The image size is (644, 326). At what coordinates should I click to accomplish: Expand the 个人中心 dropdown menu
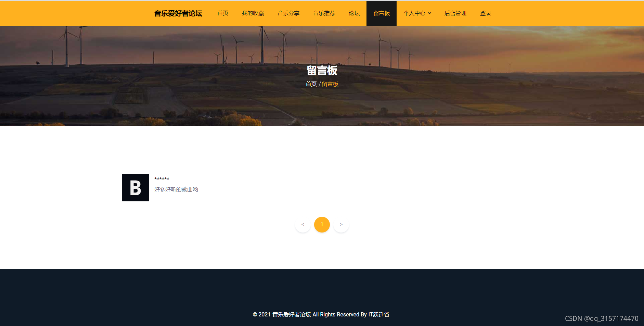417,13
